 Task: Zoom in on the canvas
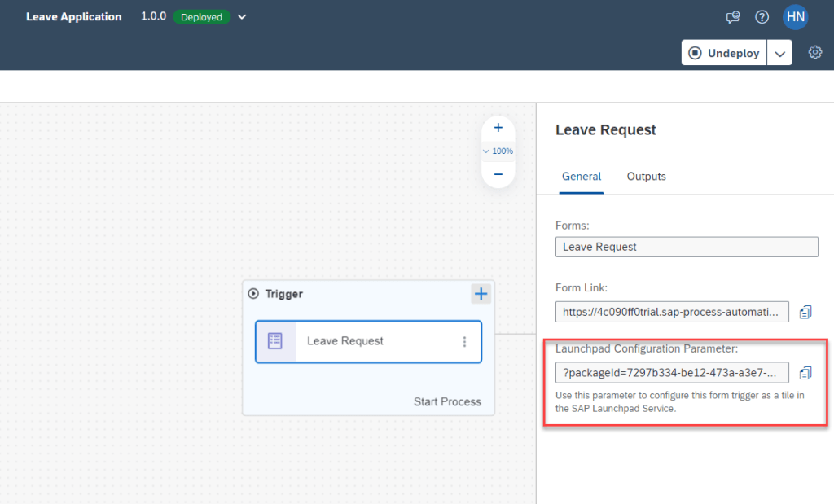tap(498, 128)
